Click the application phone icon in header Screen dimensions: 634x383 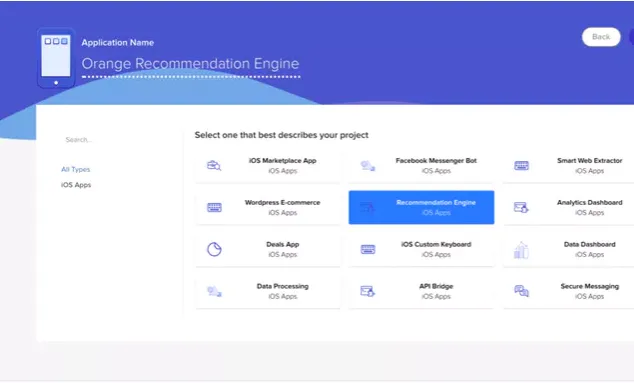(x=56, y=58)
